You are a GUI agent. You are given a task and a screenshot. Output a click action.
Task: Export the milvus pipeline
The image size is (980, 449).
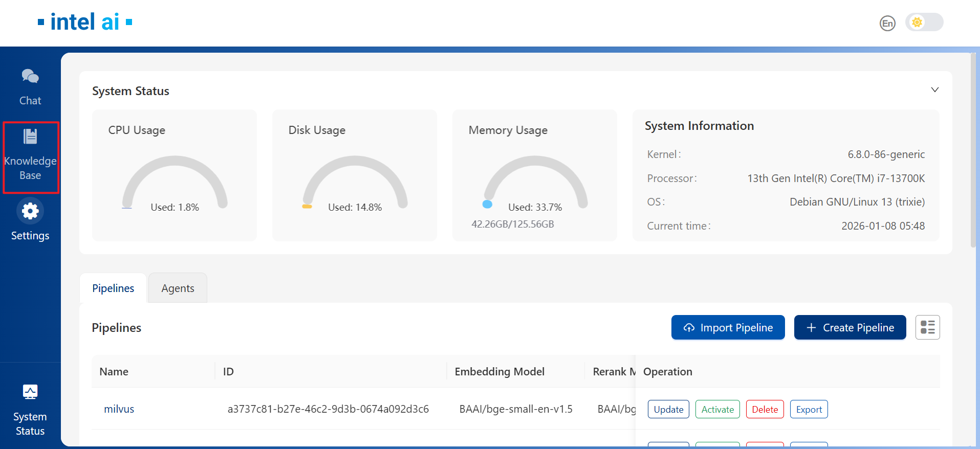809,409
